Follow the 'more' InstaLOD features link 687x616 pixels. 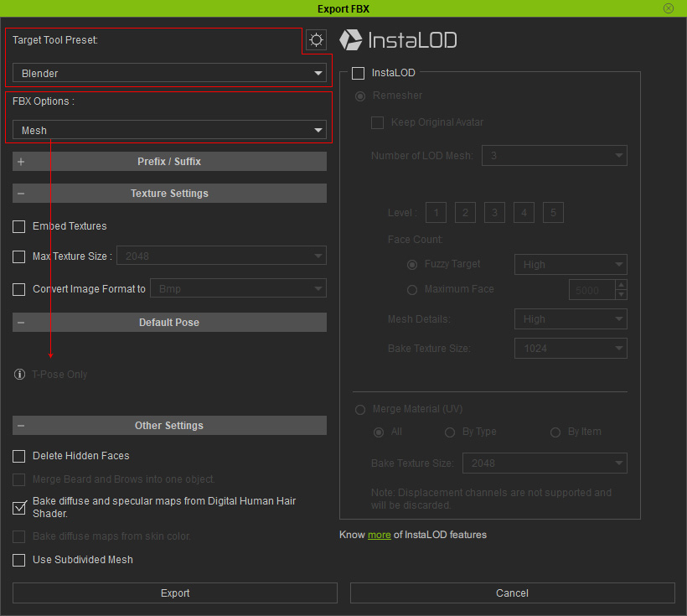(x=379, y=535)
